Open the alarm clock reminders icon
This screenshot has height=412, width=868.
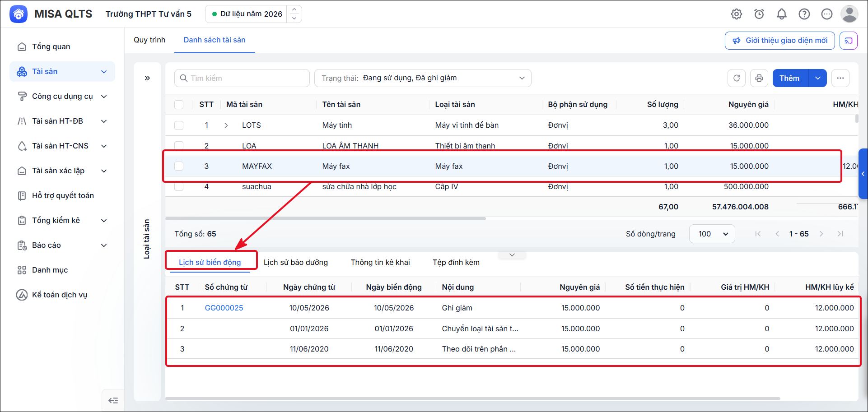coord(759,14)
